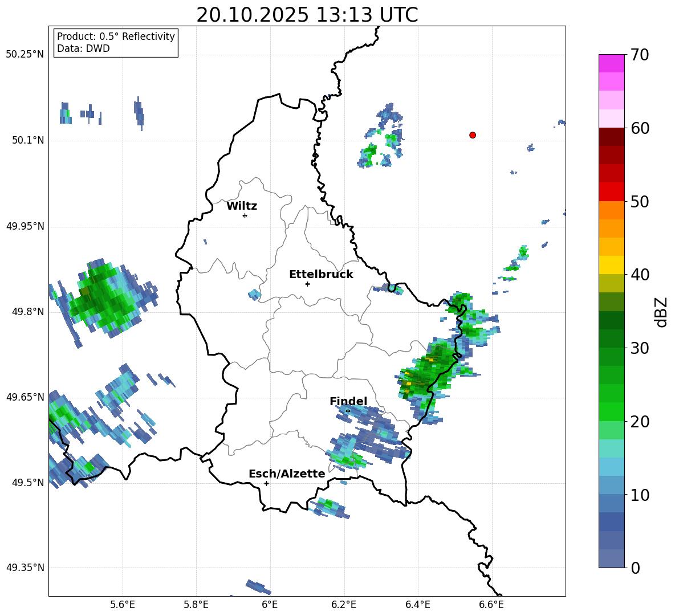Viewport: 675px width, 616px height.
Task: Click the colorbar tick label 30
Action: (x=640, y=348)
